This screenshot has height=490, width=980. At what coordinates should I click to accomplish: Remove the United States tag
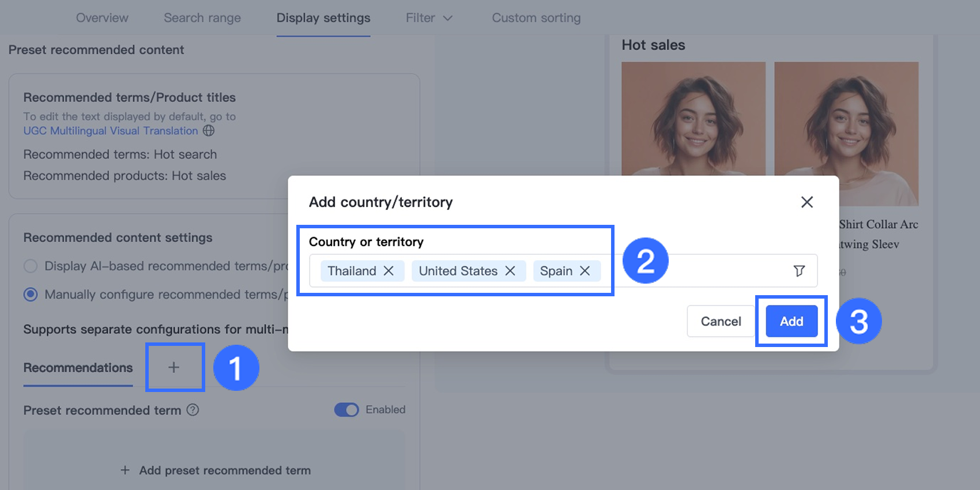[x=510, y=271]
